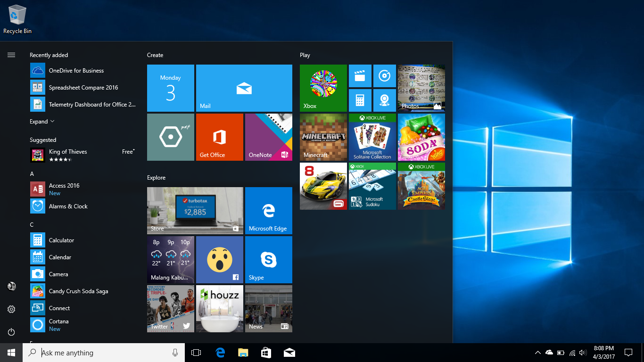This screenshot has width=644, height=362.
Task: Open the OneNote tile
Action: click(269, 137)
